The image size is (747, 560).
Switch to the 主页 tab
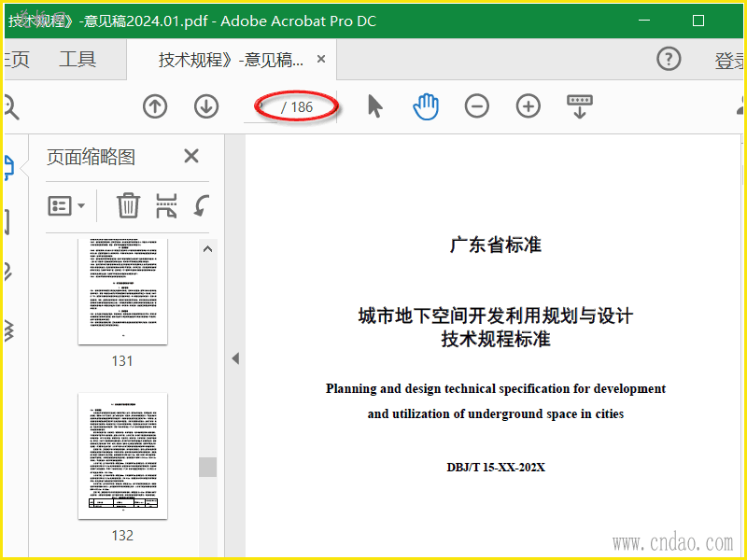pyautogui.click(x=17, y=60)
